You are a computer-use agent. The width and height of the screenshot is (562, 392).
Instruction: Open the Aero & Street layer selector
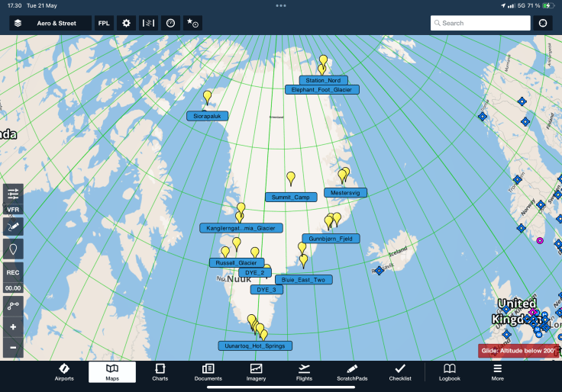click(x=50, y=23)
